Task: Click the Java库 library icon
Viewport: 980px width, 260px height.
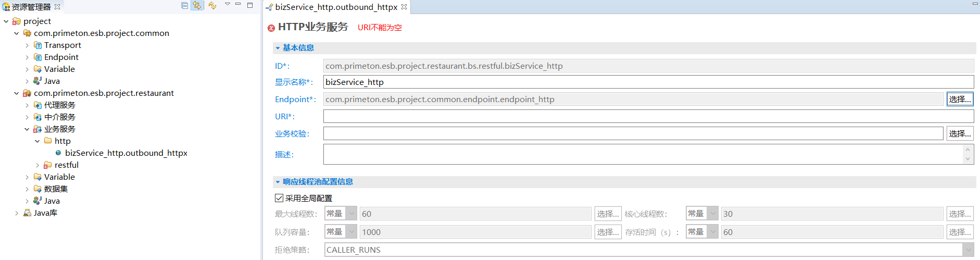Action: click(x=28, y=213)
